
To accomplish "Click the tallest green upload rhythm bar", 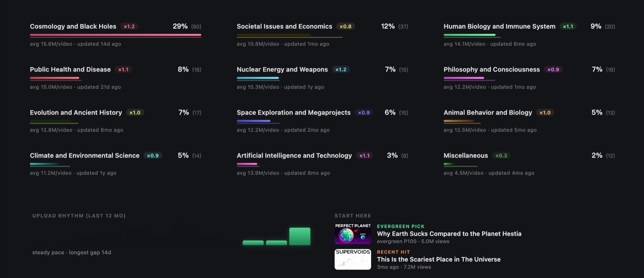I will click(x=299, y=236).
